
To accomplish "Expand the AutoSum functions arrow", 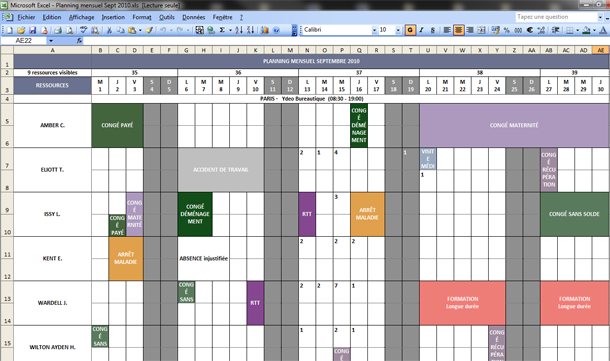I will tap(230, 30).
